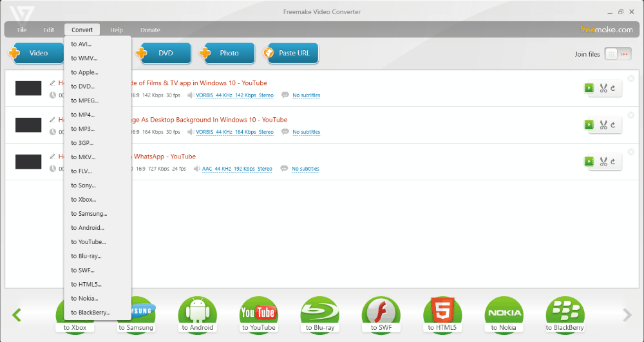
Task: Remove the Desktop Background video from list
Action: [x=631, y=115]
